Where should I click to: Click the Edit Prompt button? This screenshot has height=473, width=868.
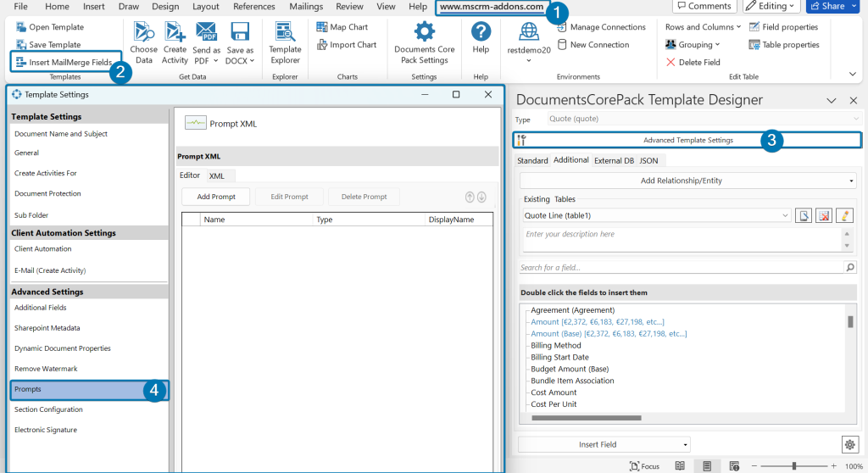[289, 197]
